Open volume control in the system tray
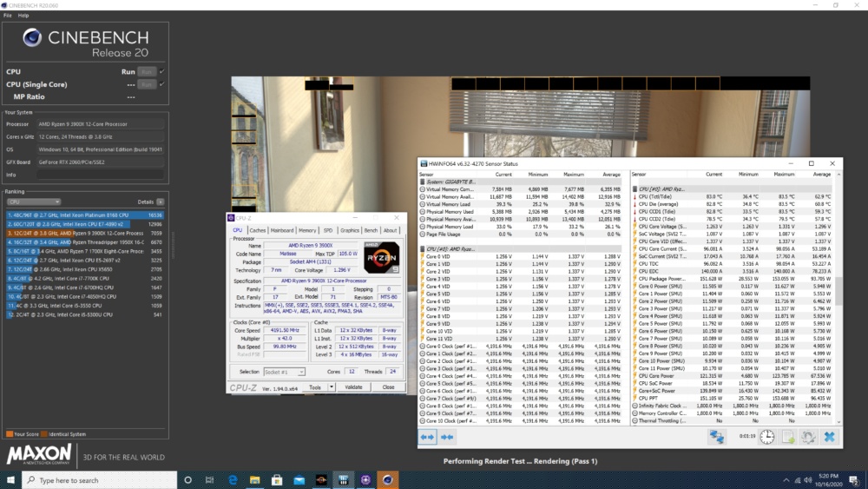Viewport: 868px width, 489px height. coord(808,480)
